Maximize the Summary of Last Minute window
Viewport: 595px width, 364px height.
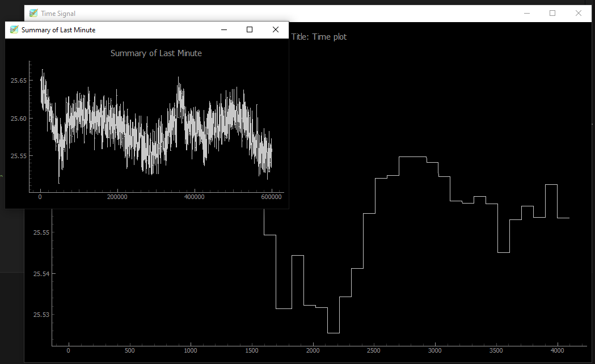point(250,29)
